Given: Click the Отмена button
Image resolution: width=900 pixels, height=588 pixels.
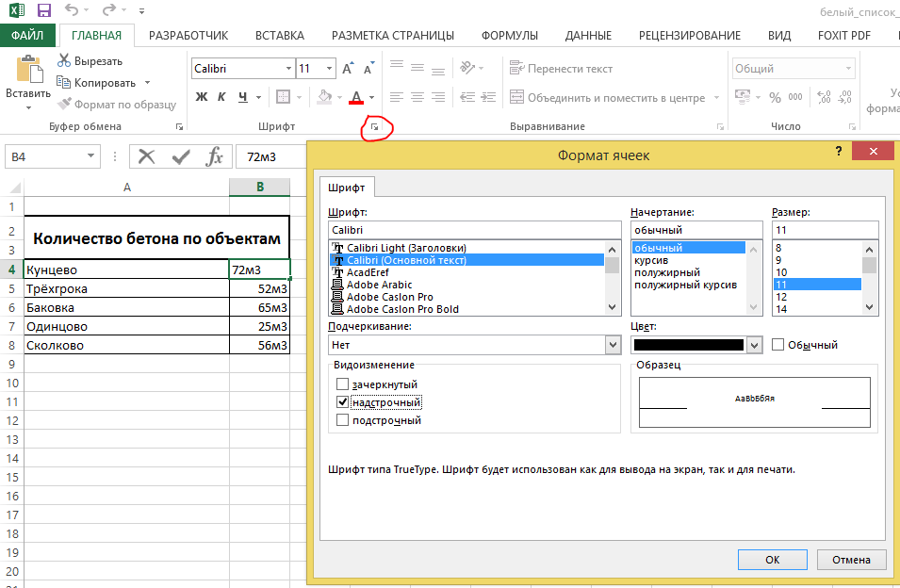Looking at the screenshot, I should tap(851, 559).
